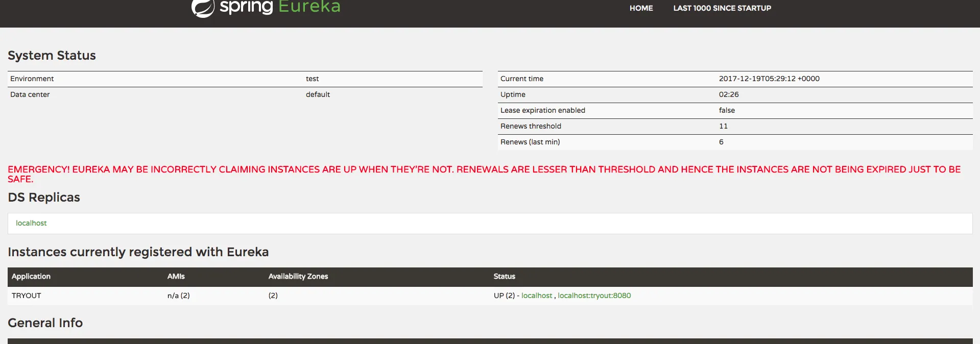Click the 'UP (2) -' status text

pos(507,296)
